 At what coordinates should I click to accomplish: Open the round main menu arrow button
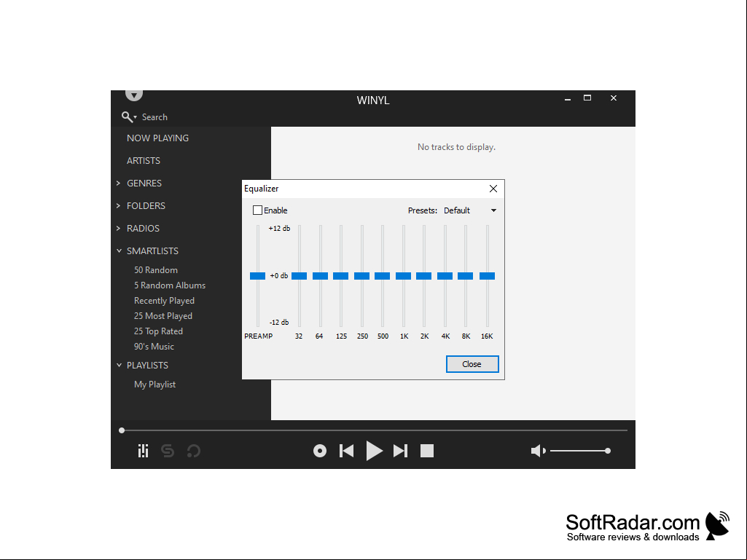tap(134, 95)
